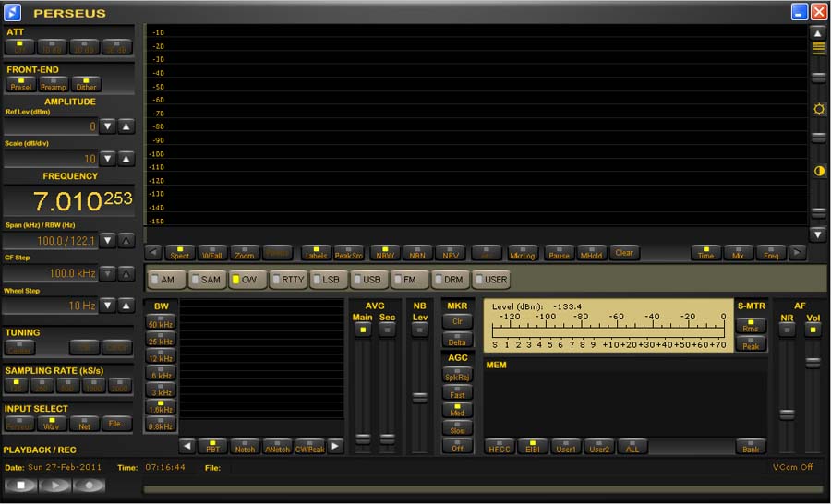The height and width of the screenshot is (504, 831).
Task: Click the horizontal lines icon on right sidebar
Action: coord(818,48)
